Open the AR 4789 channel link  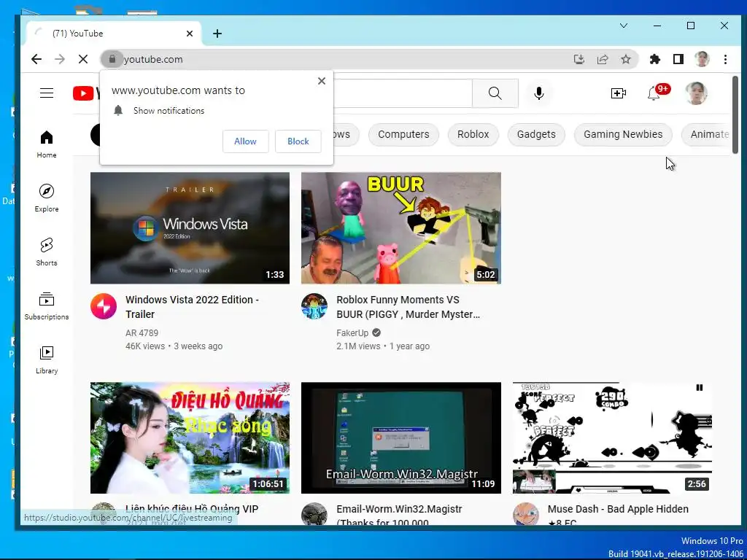click(142, 332)
